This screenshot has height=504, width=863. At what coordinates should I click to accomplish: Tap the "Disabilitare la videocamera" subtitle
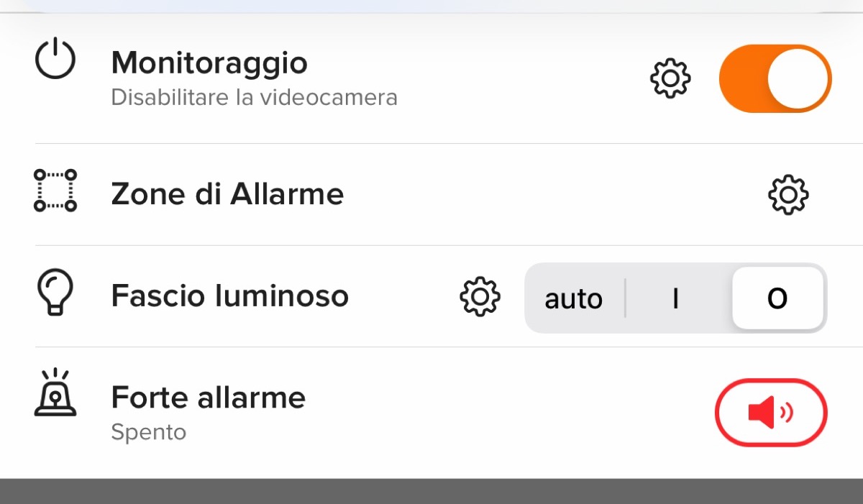pyautogui.click(x=254, y=97)
